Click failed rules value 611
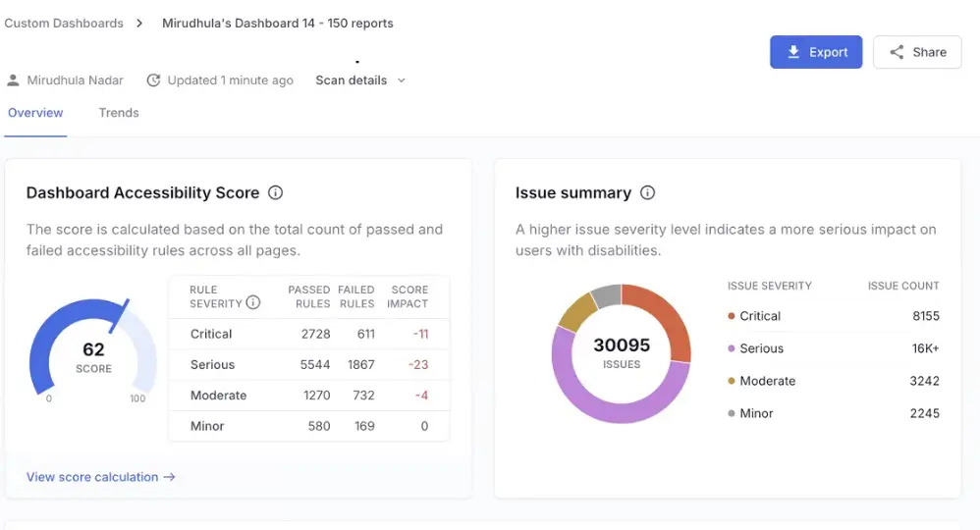 point(365,334)
